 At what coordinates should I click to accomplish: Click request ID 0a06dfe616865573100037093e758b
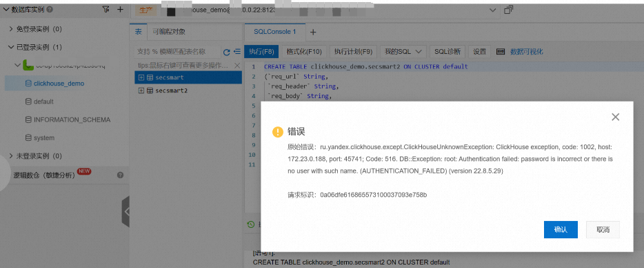click(x=373, y=195)
